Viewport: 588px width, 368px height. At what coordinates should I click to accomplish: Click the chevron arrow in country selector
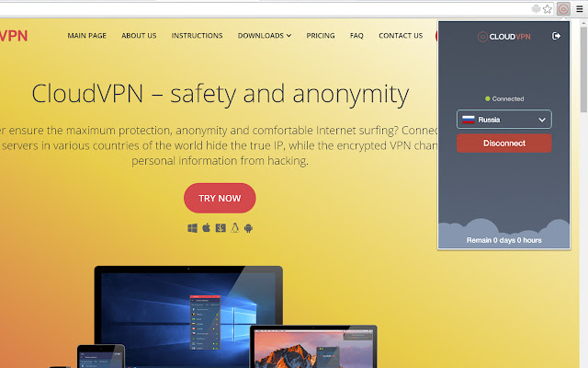click(x=542, y=120)
